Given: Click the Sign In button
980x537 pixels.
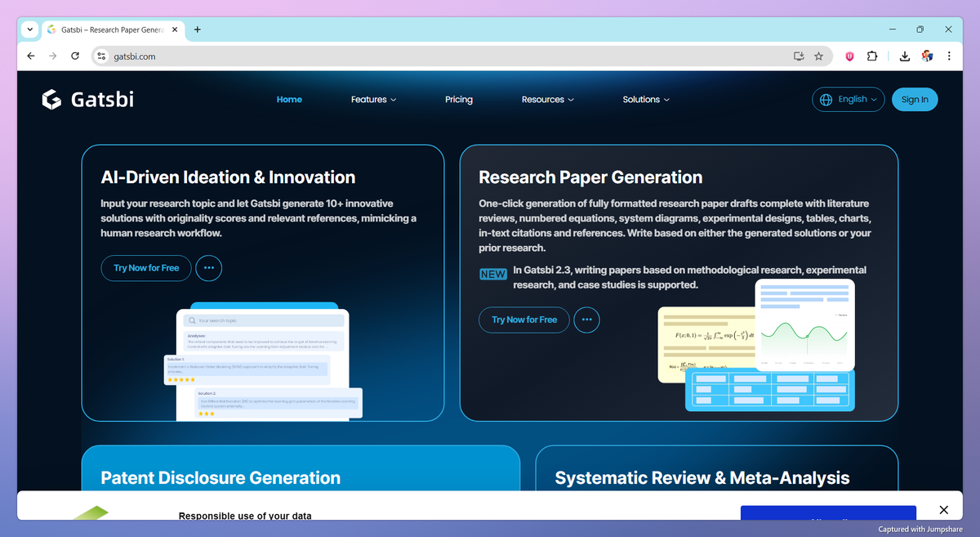Looking at the screenshot, I should (915, 99).
